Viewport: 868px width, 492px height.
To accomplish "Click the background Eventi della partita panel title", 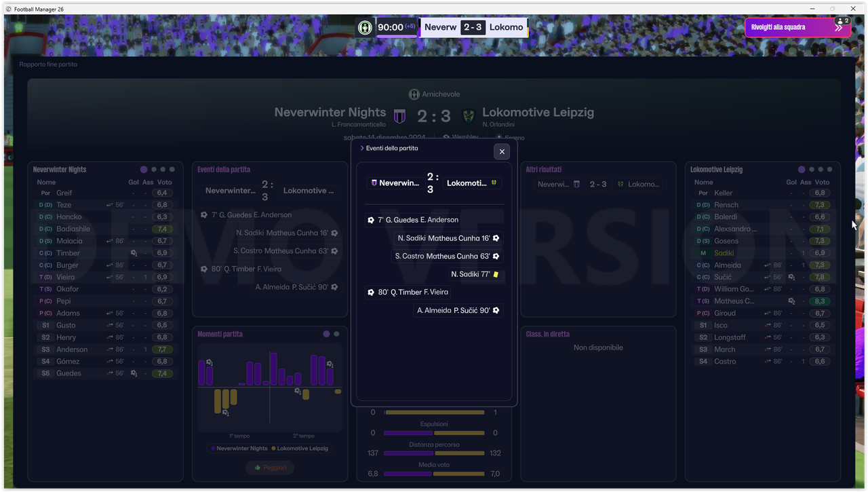I will tap(224, 170).
